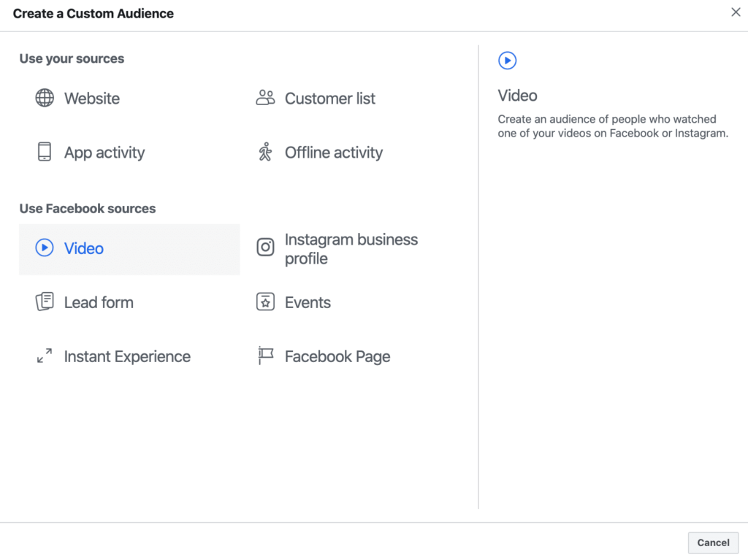Close the Create a Custom Audience dialog
The image size is (748, 560).
coord(736,12)
